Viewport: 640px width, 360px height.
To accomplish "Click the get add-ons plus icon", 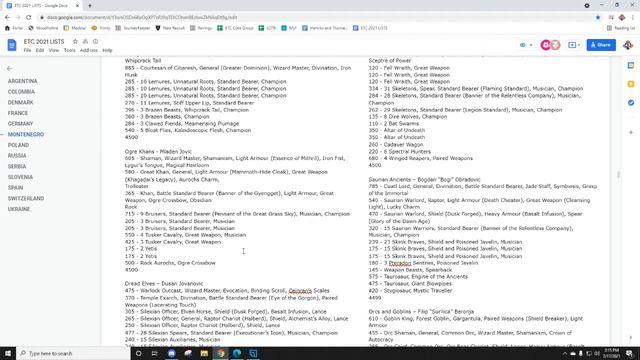I will coord(631,132).
